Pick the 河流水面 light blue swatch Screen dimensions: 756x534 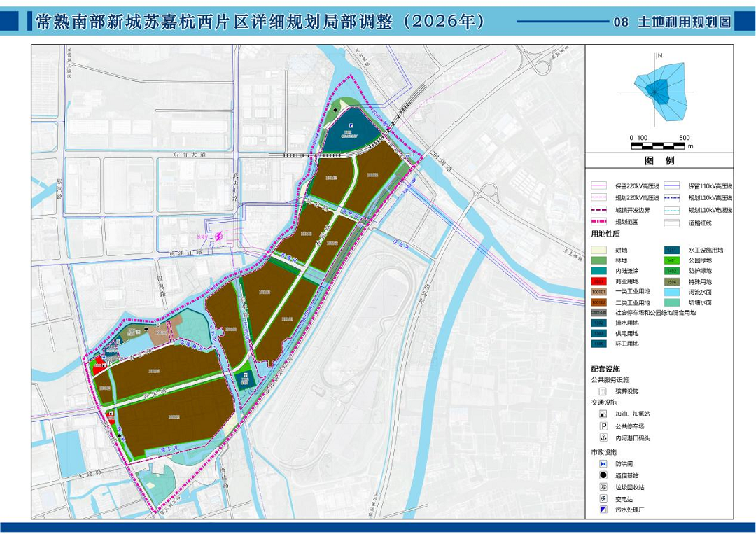(x=672, y=291)
